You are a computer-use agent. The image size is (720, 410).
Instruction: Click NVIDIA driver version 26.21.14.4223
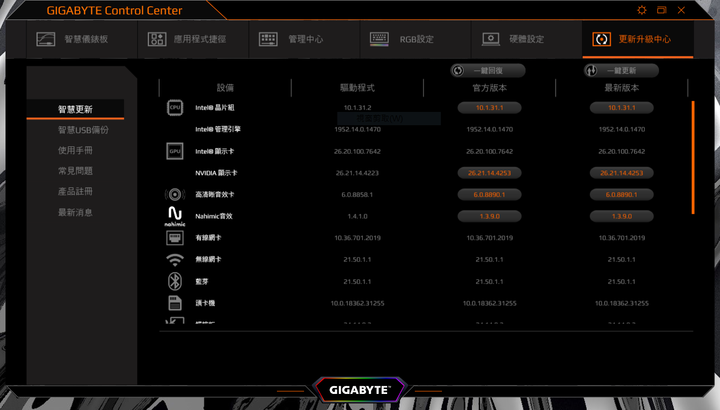(357, 173)
